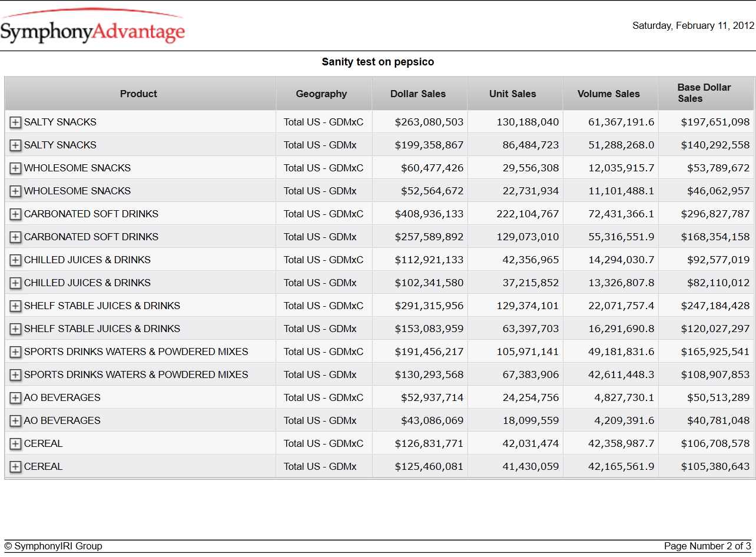Click the Dollar Sales column header
This screenshot has height=557, width=756.
[420, 94]
